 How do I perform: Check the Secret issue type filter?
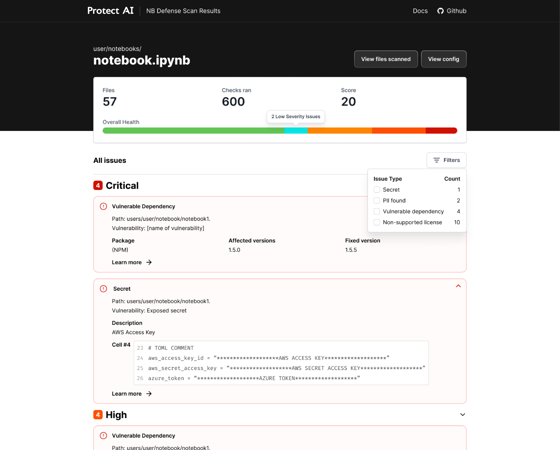click(x=376, y=190)
